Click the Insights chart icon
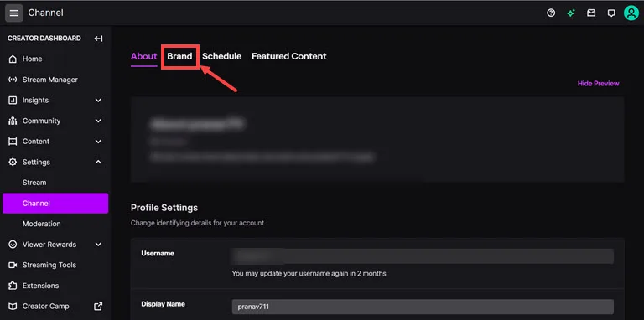 (13, 100)
